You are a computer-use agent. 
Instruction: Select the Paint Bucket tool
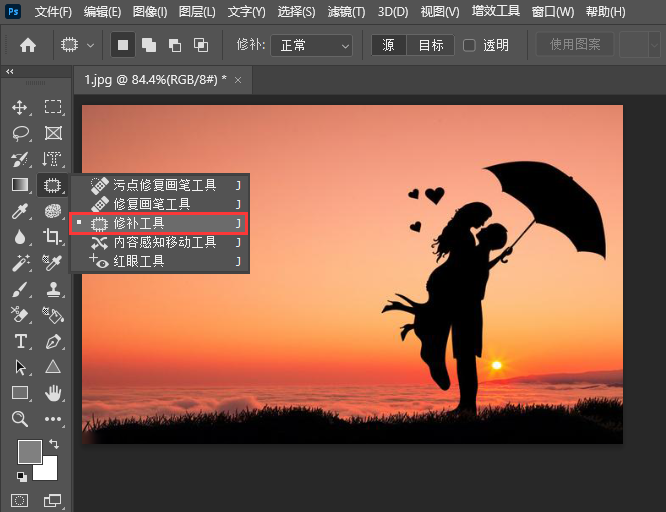53,315
